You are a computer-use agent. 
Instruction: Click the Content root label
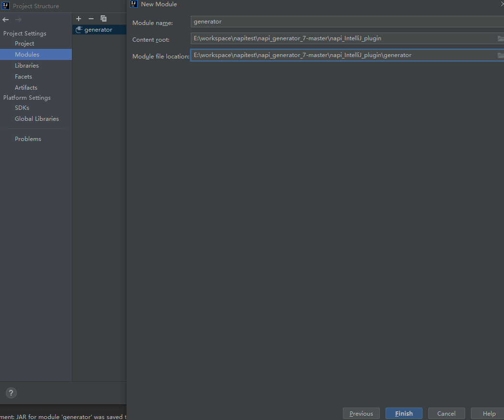(x=151, y=39)
